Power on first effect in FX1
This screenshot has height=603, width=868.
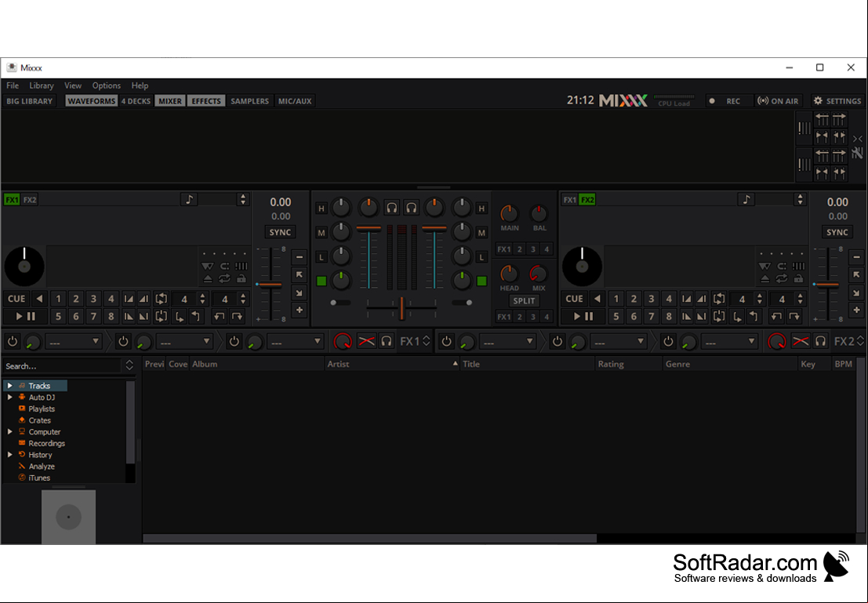pyautogui.click(x=13, y=341)
